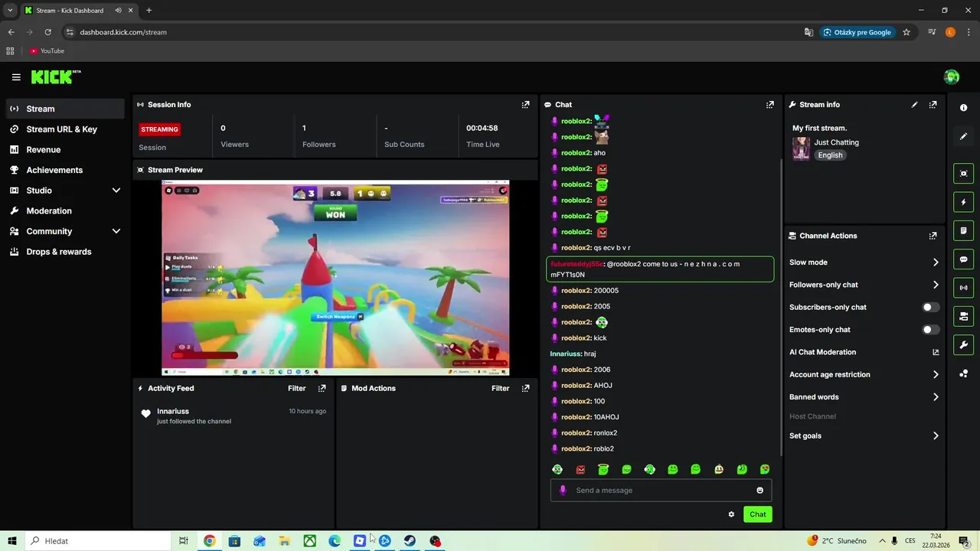This screenshot has width=980, height=551.
Task: Open Drops & rewards page
Action: click(65, 252)
